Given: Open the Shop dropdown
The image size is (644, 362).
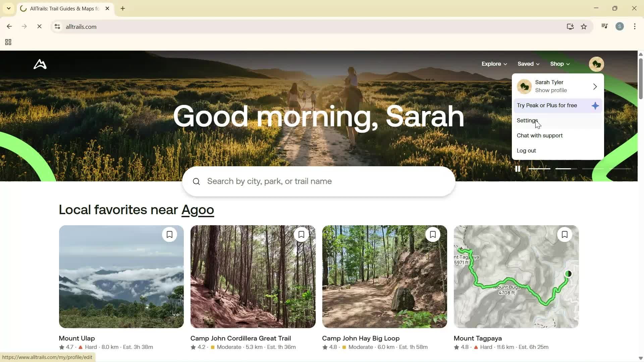Looking at the screenshot, I should (x=559, y=64).
